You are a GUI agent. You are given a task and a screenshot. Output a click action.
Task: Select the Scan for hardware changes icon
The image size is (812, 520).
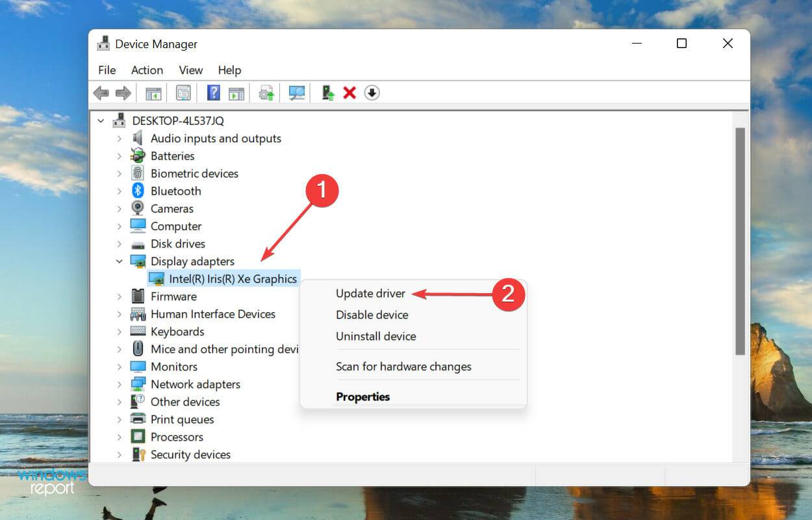(x=296, y=92)
